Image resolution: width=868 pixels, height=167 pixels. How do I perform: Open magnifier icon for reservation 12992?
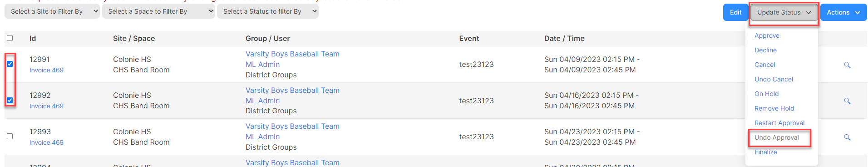click(x=847, y=101)
